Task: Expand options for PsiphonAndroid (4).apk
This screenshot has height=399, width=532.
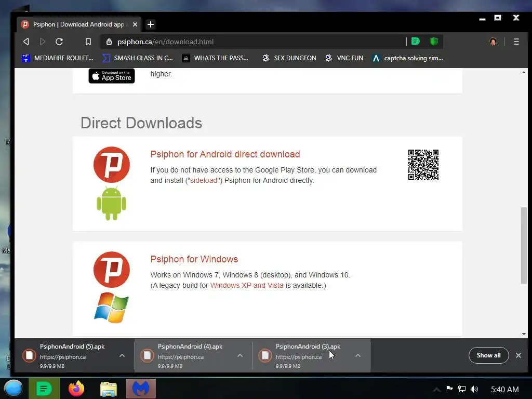Action: point(240,355)
